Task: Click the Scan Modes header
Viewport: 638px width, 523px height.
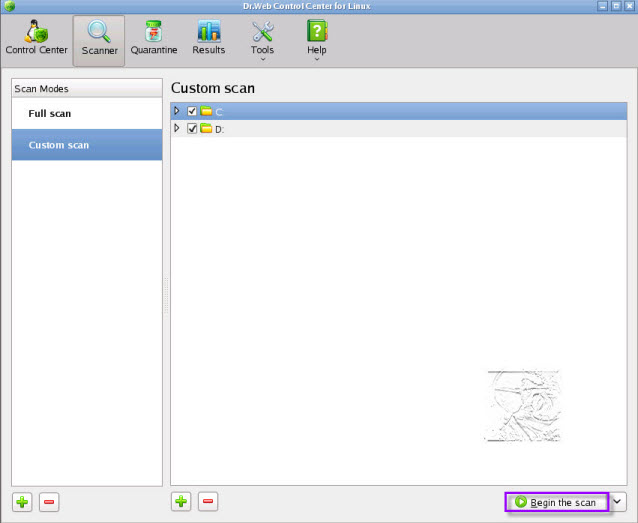Action: point(87,88)
